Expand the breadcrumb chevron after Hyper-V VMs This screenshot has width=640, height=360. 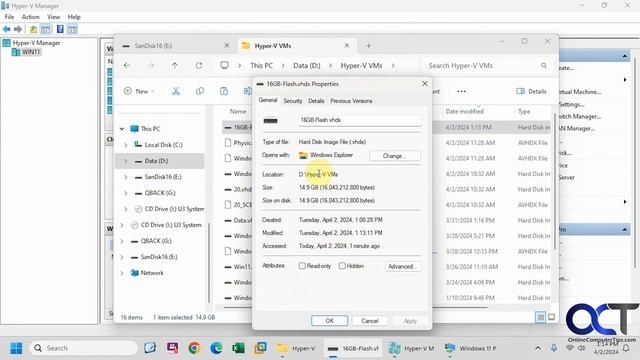(x=393, y=65)
